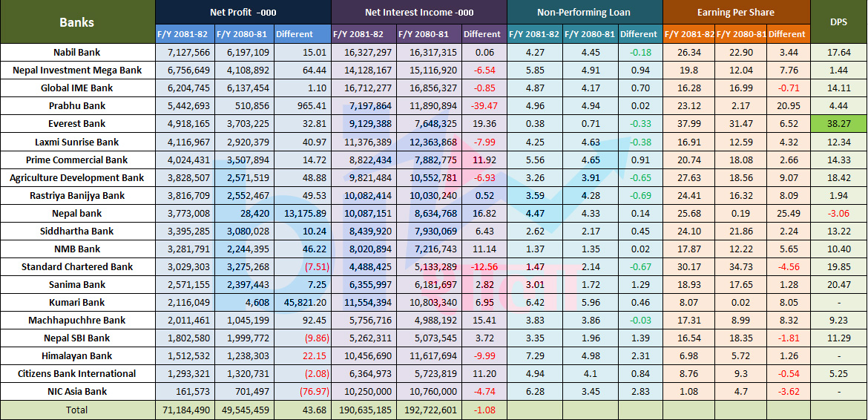Click Himalayan Bank NPL value 7.29
The height and width of the screenshot is (420, 868).
click(535, 355)
